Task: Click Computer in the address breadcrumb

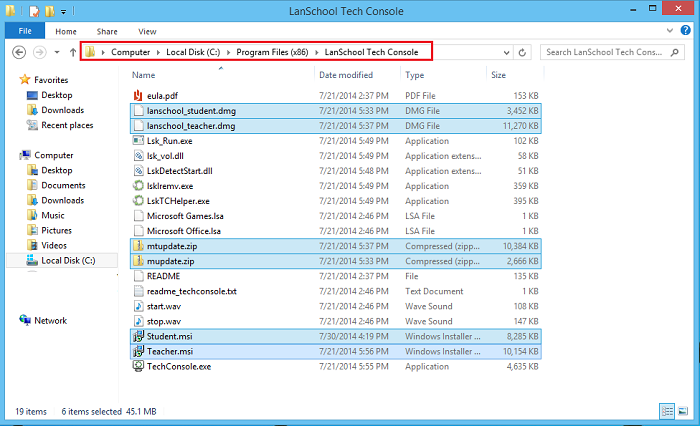Action: point(130,52)
